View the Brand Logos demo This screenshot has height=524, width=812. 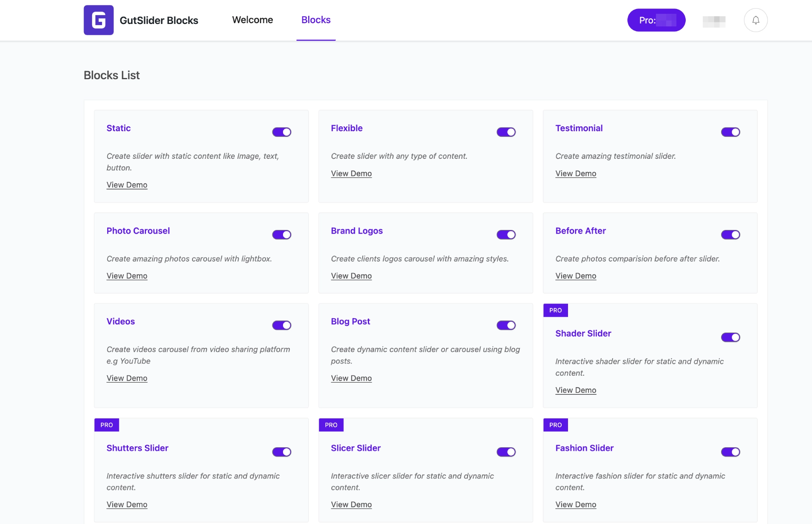[x=351, y=276]
